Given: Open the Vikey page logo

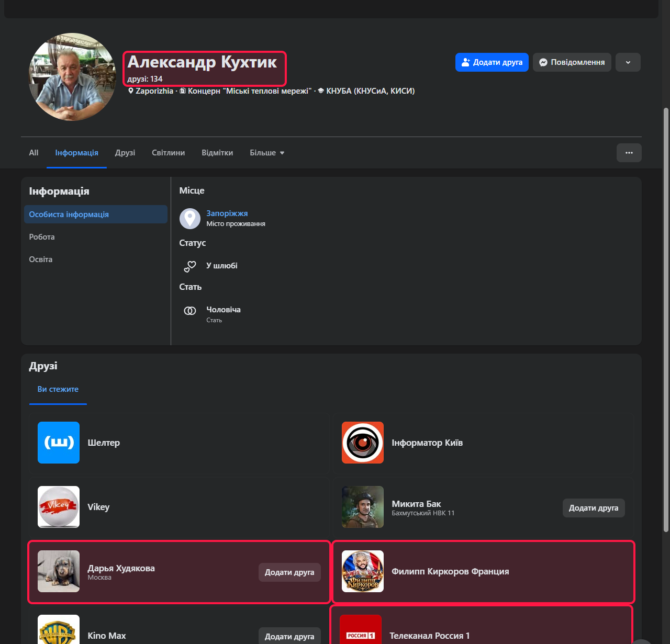Looking at the screenshot, I should [x=59, y=507].
